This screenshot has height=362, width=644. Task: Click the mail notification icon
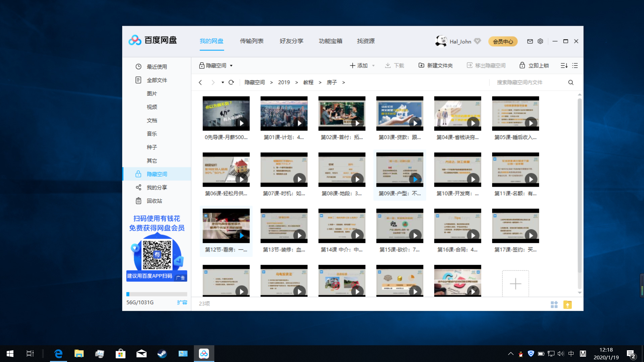(530, 41)
